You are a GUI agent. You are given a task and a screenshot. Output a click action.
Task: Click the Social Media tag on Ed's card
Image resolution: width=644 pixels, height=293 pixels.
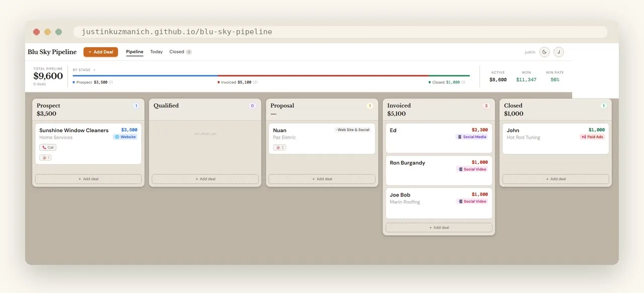tap(472, 137)
